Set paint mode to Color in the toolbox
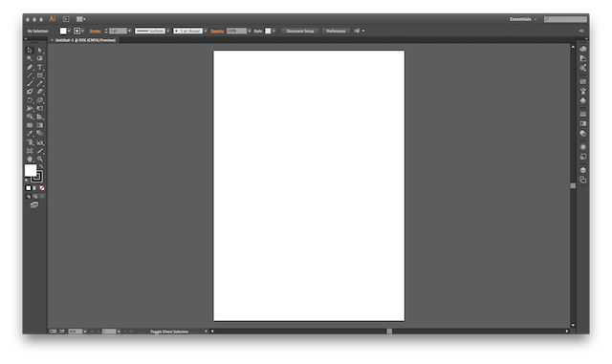The image size is (612, 364). (x=28, y=188)
